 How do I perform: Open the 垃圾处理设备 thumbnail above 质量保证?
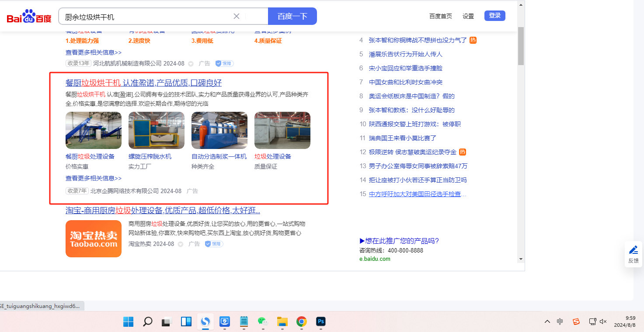point(282,130)
